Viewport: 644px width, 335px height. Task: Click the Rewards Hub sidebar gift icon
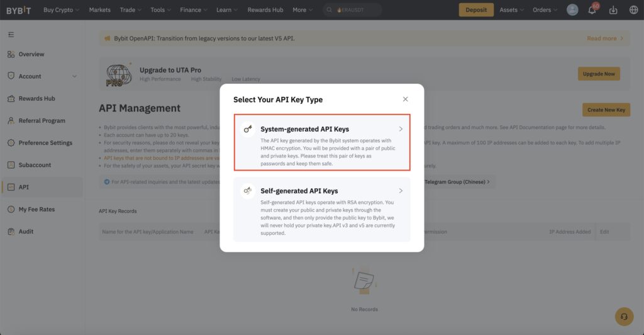click(x=11, y=99)
